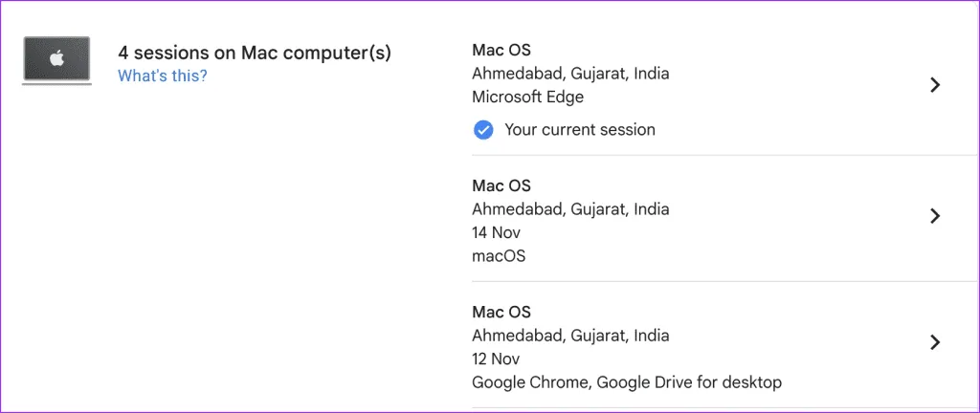Screen dimensions: 980x413
Task: Expand the Microsoft Edge session chevron
Action: (x=936, y=85)
